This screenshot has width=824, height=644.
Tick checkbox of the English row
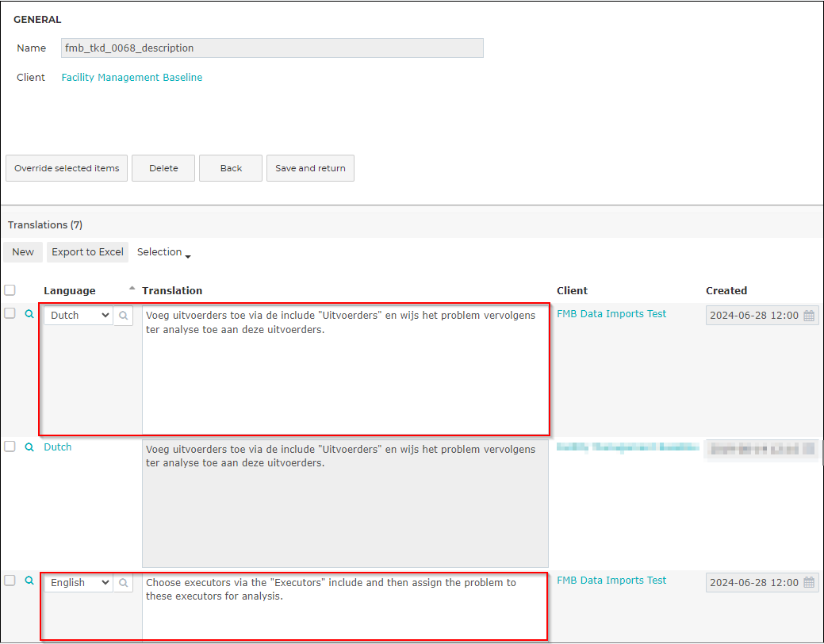click(10, 581)
